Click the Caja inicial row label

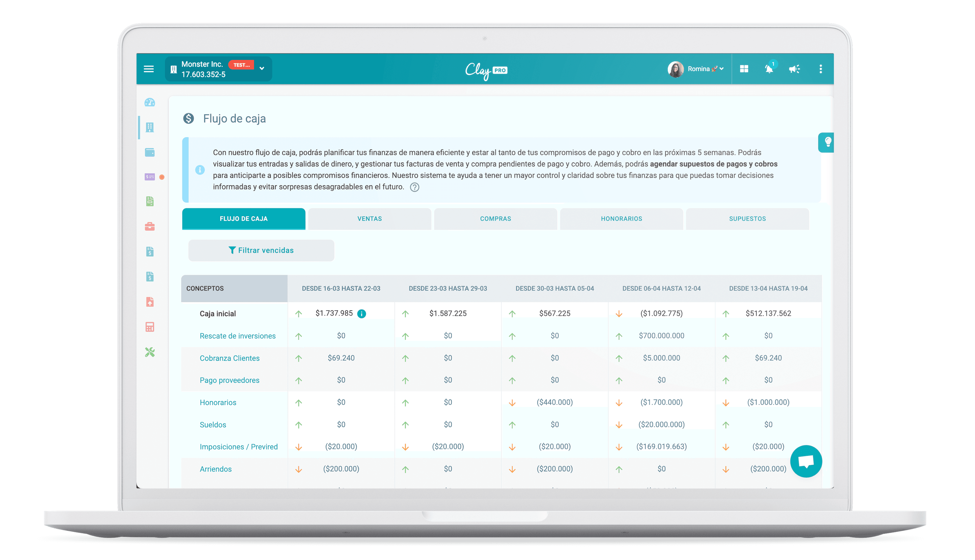tap(217, 314)
